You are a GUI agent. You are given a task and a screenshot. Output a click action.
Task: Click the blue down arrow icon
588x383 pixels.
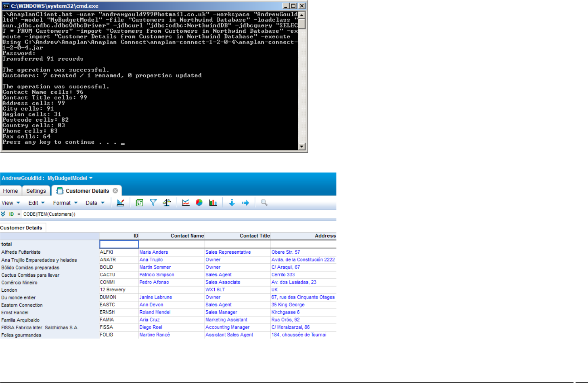point(232,203)
